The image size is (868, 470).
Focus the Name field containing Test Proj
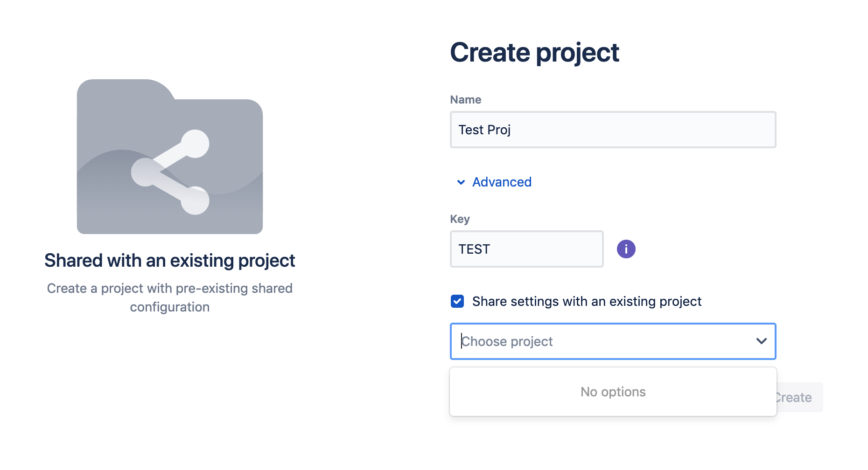tap(613, 130)
